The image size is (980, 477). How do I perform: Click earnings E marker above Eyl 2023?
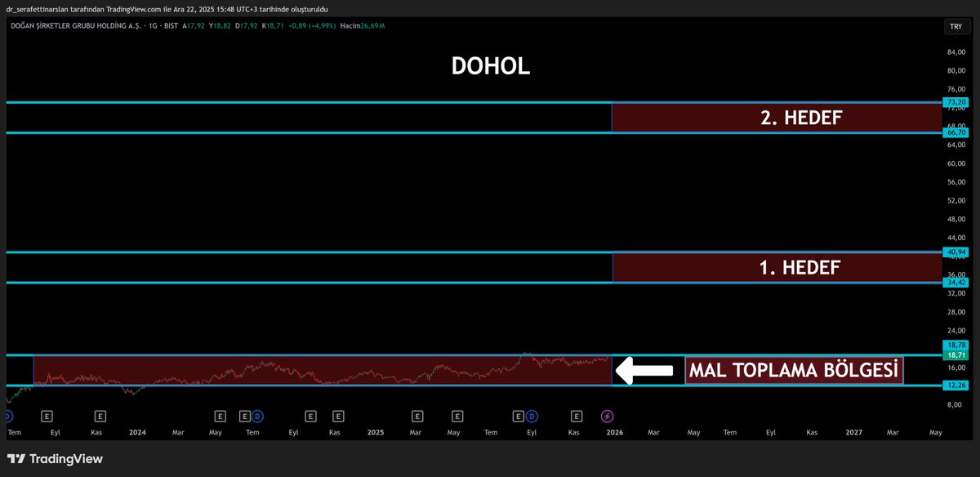click(47, 416)
